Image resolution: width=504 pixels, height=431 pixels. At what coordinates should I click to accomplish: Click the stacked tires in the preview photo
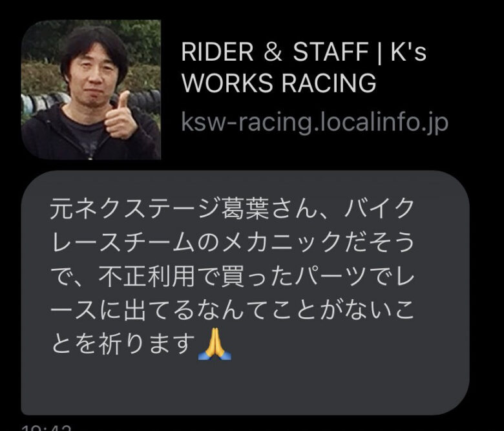click(42, 103)
